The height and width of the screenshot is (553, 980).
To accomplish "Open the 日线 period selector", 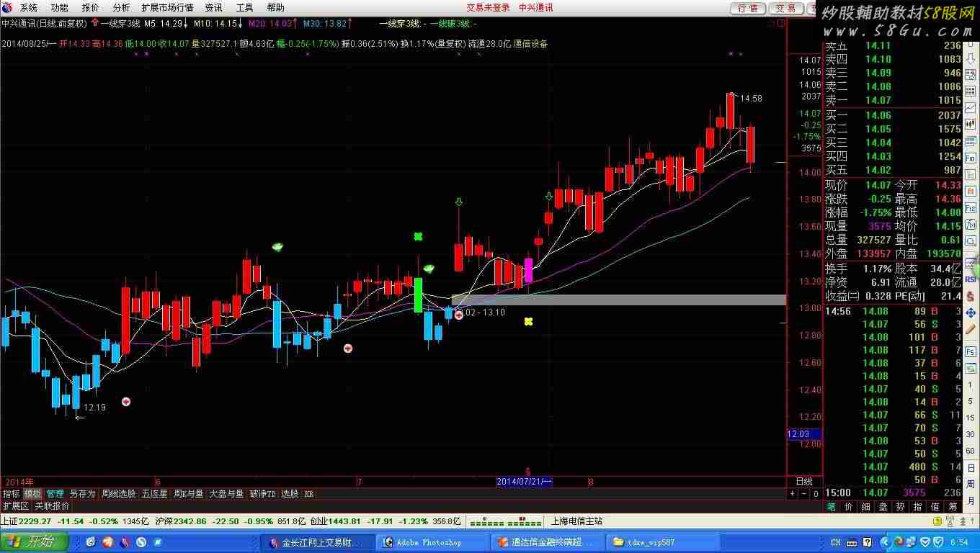I will click(x=803, y=481).
